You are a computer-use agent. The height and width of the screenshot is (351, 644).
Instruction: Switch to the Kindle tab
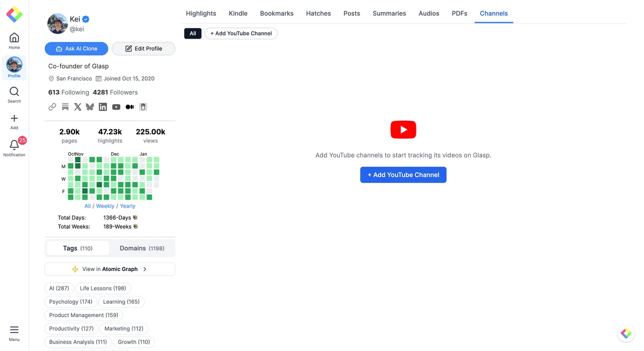pyautogui.click(x=238, y=13)
